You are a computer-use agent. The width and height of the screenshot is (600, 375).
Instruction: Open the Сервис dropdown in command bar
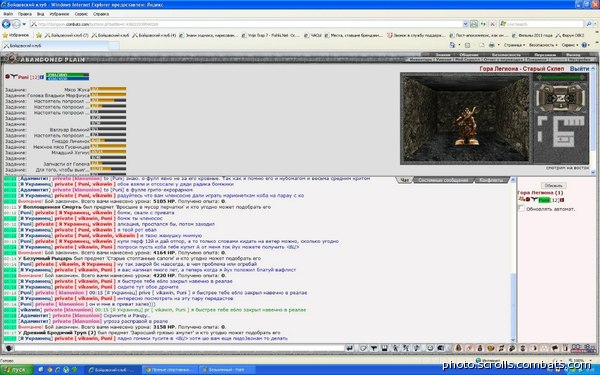coord(569,45)
